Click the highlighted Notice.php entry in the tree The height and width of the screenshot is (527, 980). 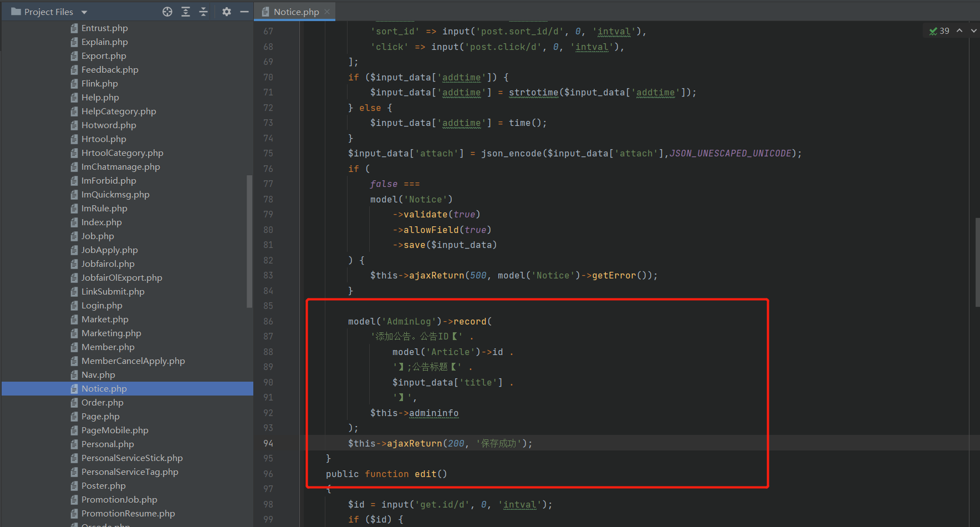[104, 388]
